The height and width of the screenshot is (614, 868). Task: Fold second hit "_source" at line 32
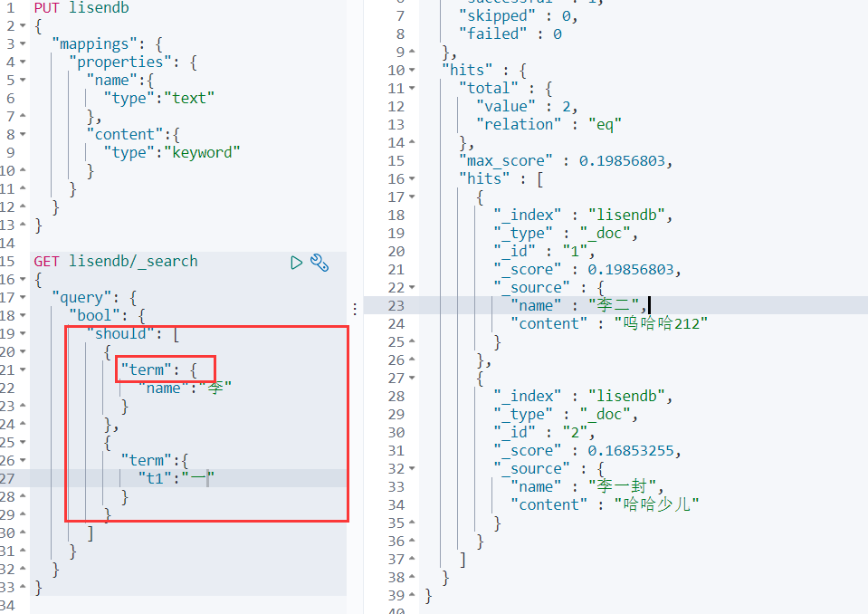point(412,469)
